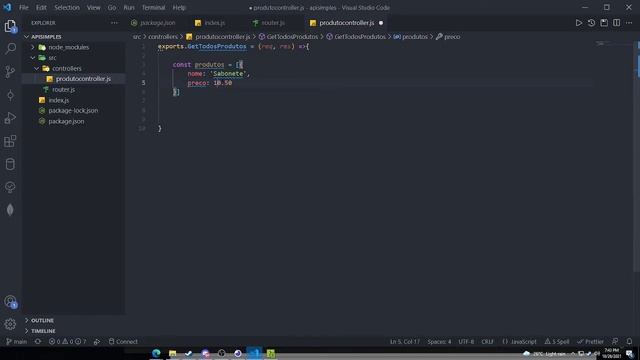Click the Visual Studio Code logo icon

[x=7, y=7]
